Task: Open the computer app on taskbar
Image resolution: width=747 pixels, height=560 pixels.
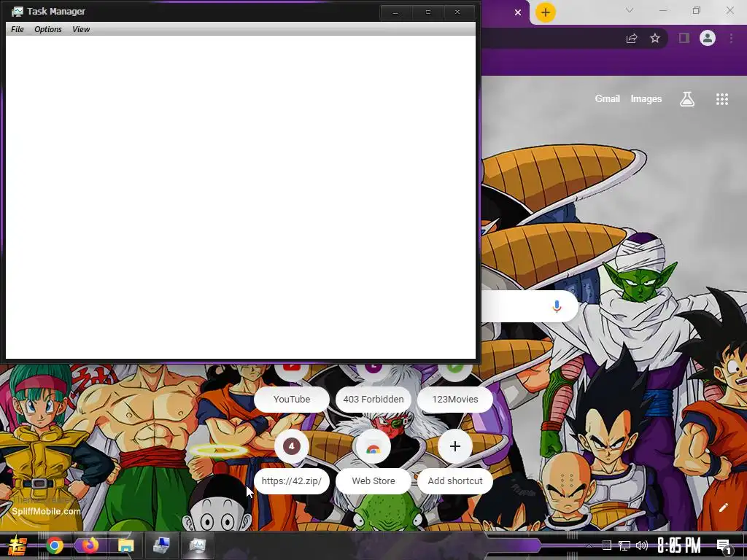Action: [161, 545]
